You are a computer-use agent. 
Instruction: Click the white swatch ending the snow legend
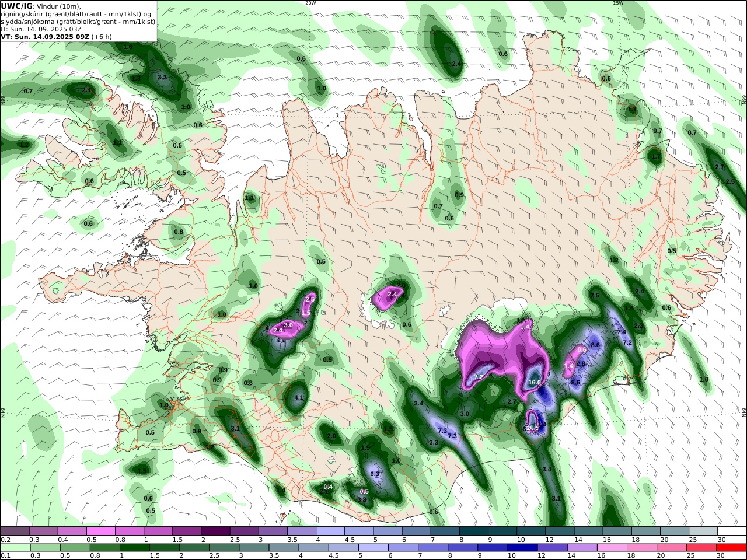pos(732,531)
